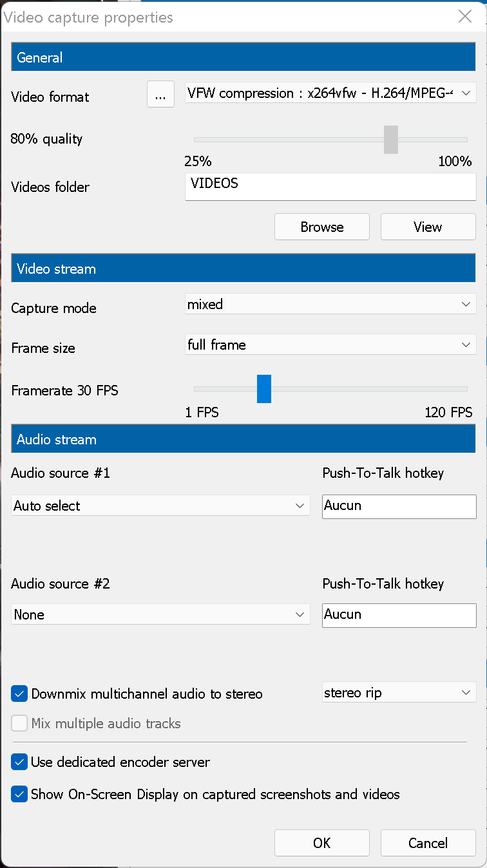Image resolution: width=487 pixels, height=868 pixels.
Task: Click the Framerate slider thumb
Action: click(x=264, y=389)
